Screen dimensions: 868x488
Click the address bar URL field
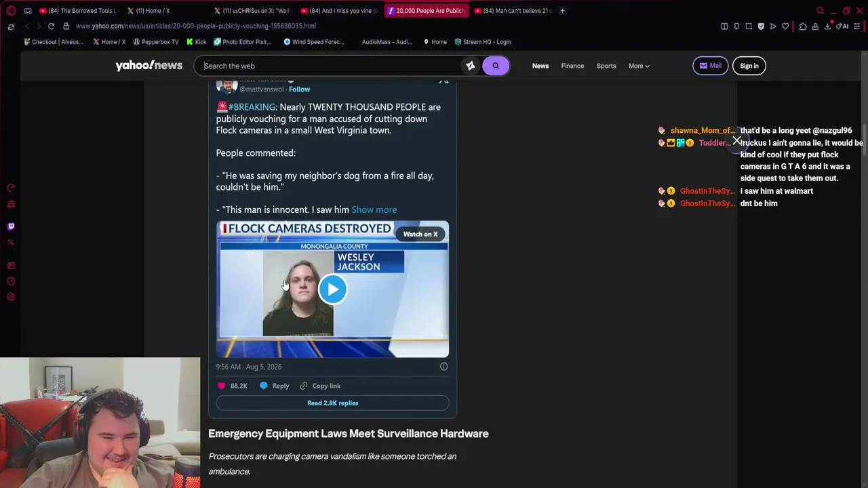(196, 26)
